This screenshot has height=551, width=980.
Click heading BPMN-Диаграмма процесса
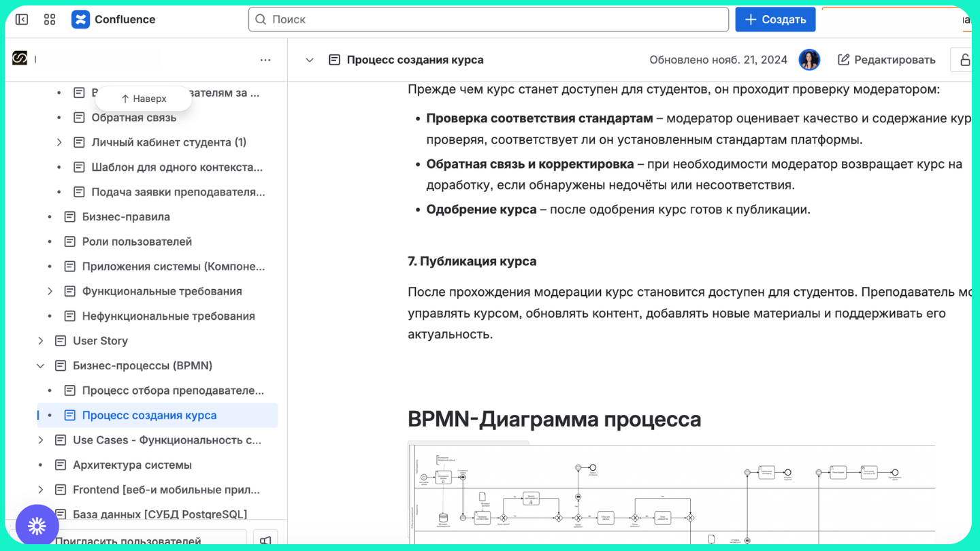tap(554, 419)
